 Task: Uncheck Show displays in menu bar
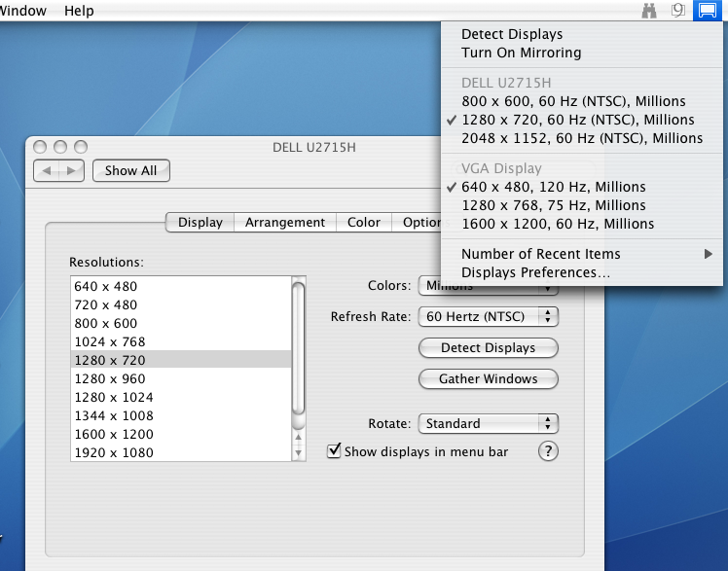pos(335,451)
